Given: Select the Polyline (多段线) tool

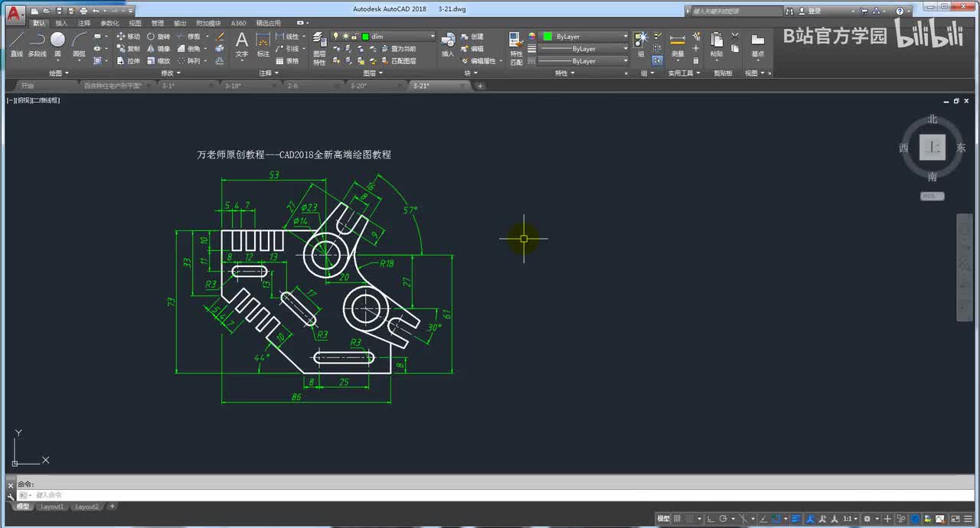Looking at the screenshot, I should (x=37, y=44).
